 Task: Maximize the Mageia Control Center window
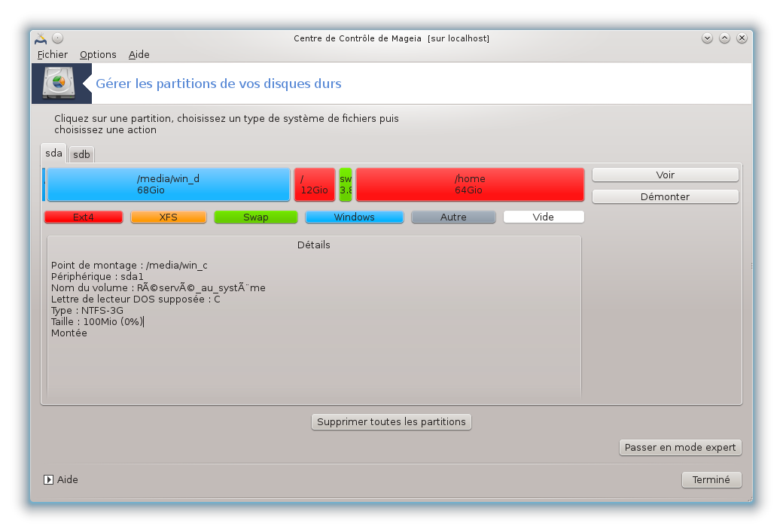click(x=724, y=38)
